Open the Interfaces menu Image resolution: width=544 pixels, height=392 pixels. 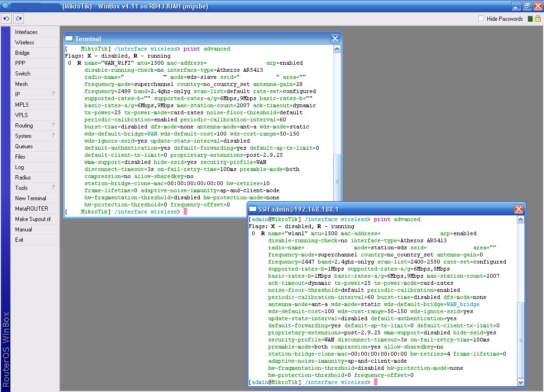[x=26, y=32]
